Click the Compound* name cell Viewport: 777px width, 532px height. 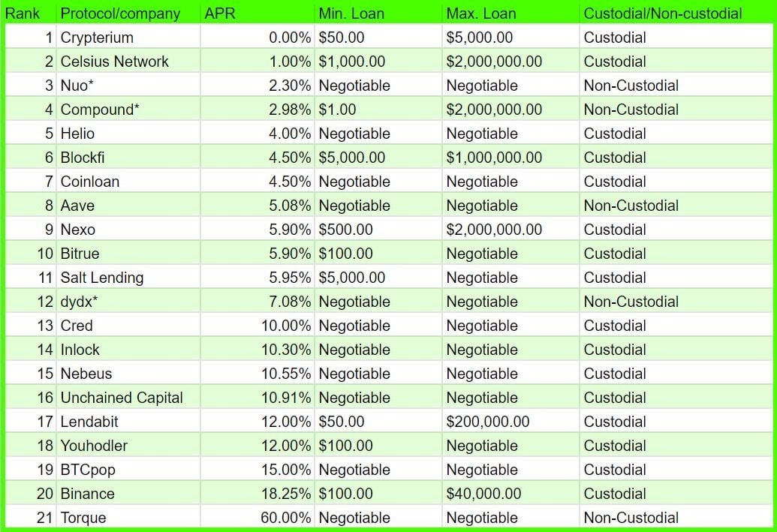[100, 110]
